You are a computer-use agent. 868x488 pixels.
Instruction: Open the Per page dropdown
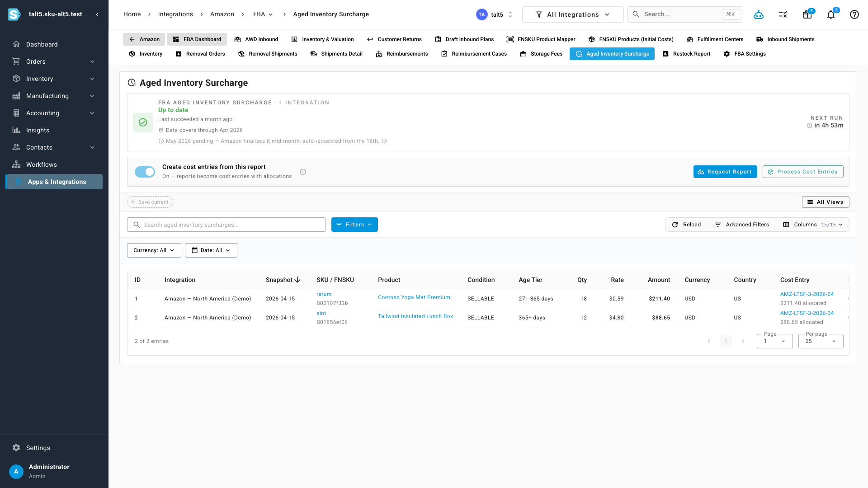[x=821, y=341]
